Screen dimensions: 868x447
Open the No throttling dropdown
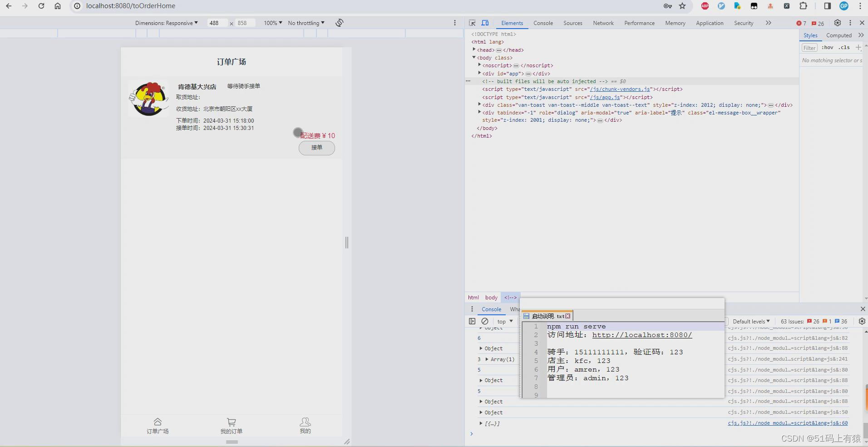pyautogui.click(x=306, y=23)
